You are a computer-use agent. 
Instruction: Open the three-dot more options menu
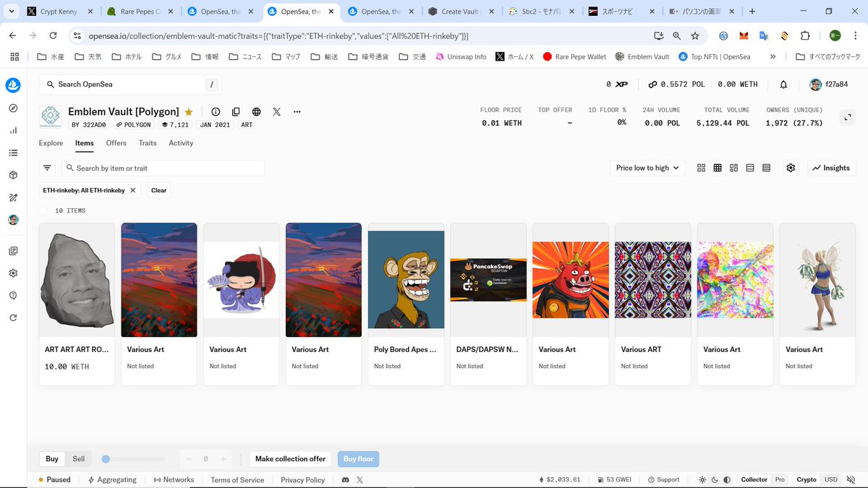pyautogui.click(x=297, y=112)
